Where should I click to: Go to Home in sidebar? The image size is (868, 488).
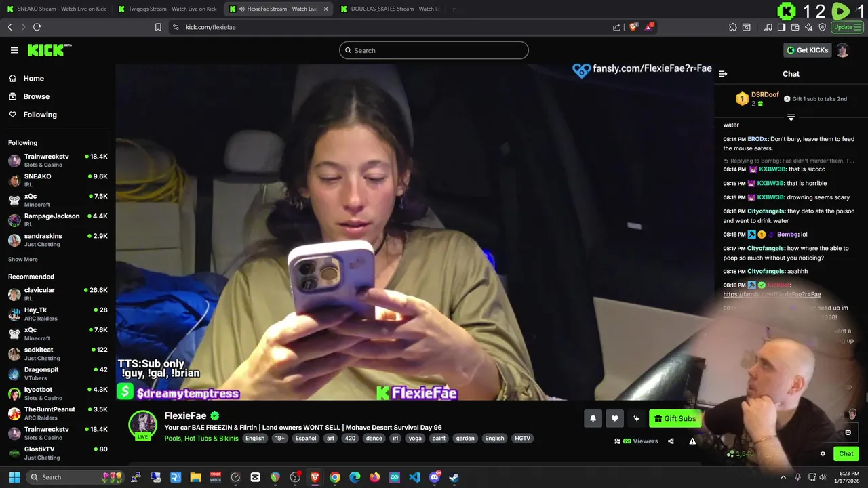[33, 78]
